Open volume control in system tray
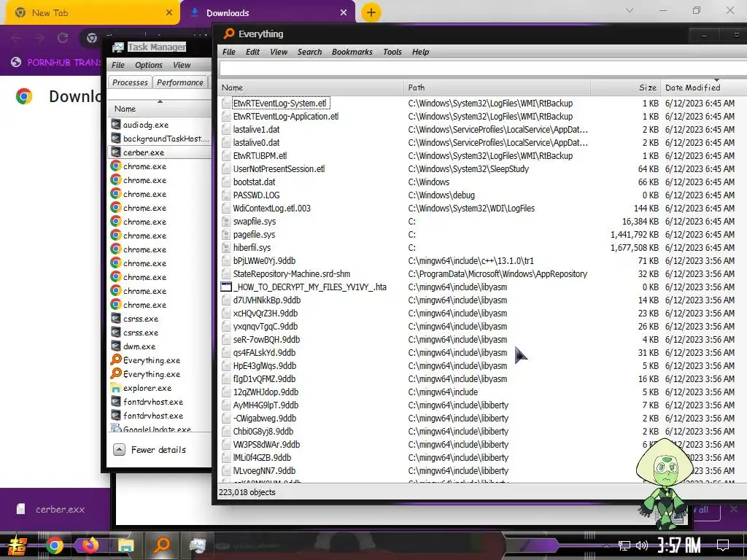747x560 pixels. (642, 545)
